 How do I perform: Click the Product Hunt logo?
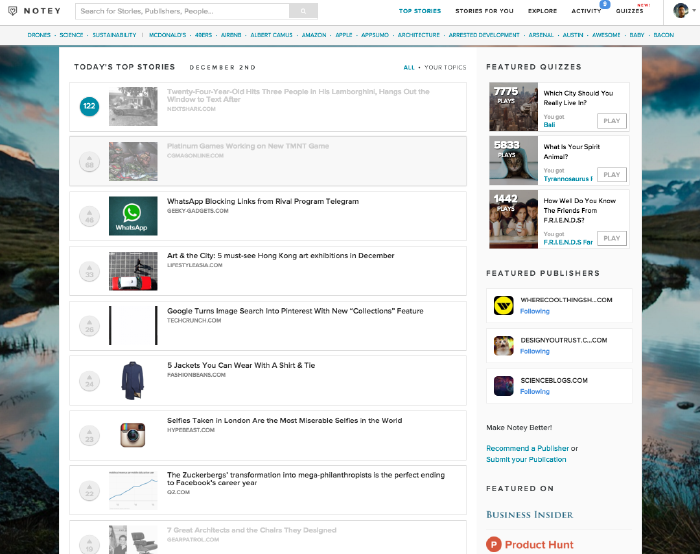[x=530, y=545]
